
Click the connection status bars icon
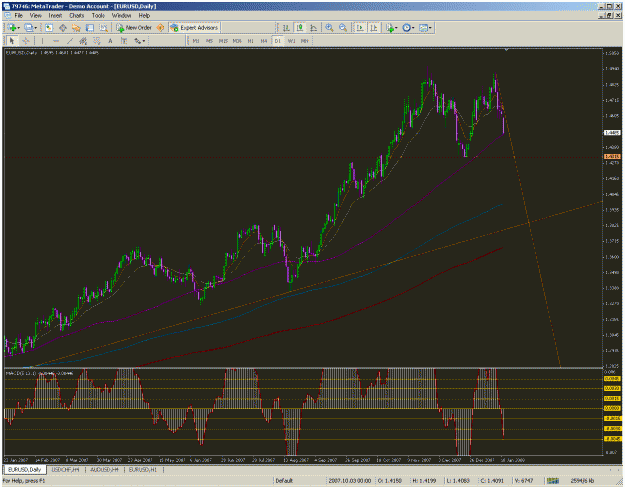552,481
